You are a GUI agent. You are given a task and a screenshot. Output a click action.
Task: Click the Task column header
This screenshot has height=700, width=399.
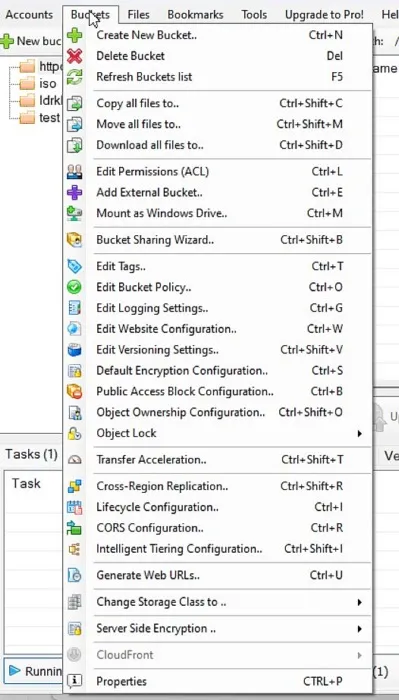tap(26, 483)
